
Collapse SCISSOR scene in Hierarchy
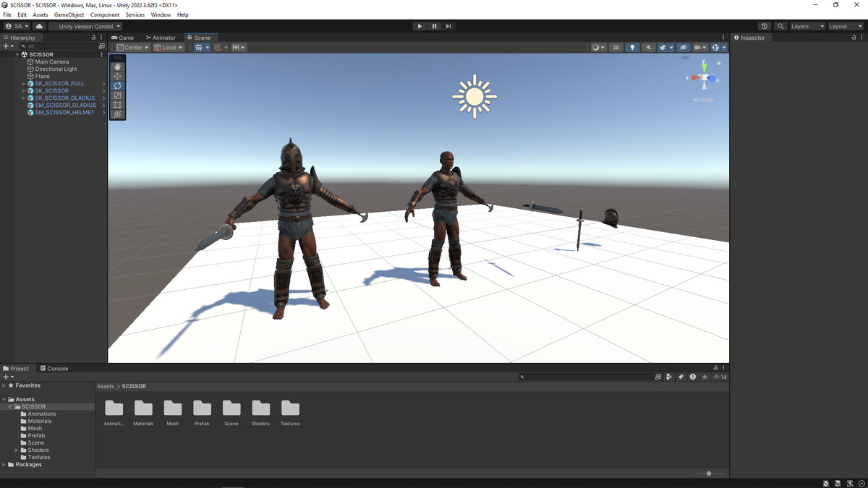(17, 54)
